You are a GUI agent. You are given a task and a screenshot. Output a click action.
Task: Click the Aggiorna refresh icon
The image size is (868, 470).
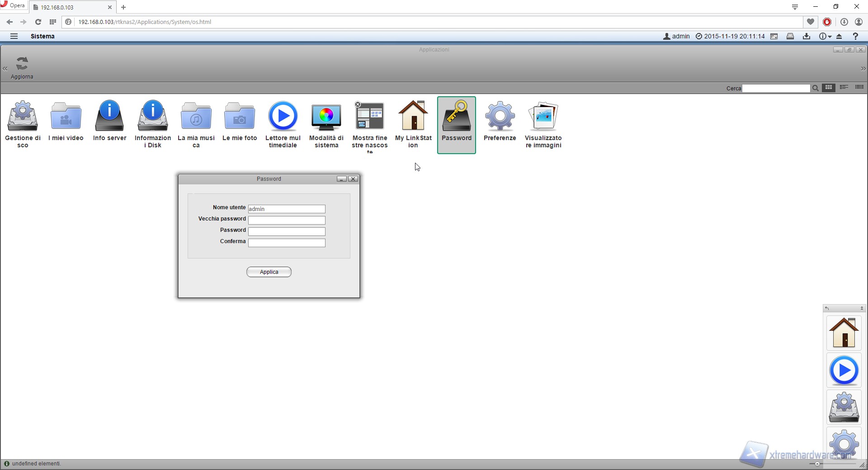(22, 64)
